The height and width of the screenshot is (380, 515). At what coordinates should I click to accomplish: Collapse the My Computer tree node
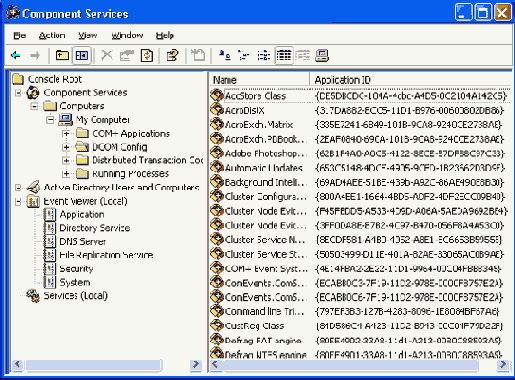(x=50, y=120)
